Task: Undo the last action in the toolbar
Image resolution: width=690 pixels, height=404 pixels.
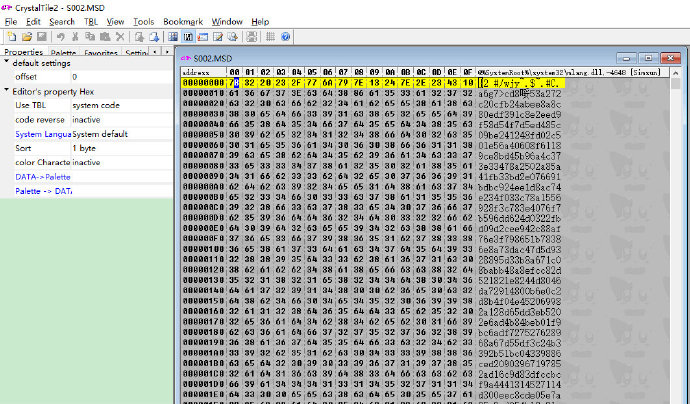Action: pyautogui.click(x=61, y=37)
